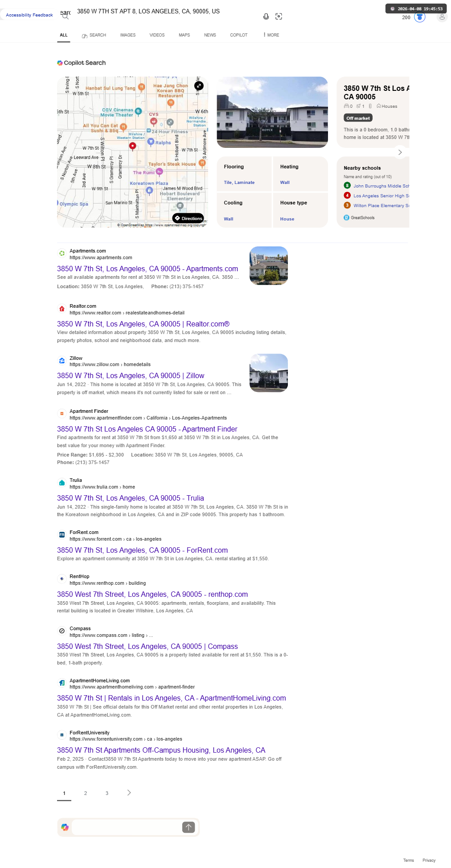Viewport: 451px width, 868px height.
Task: Open Apartments.com result thumbnail image
Action: [x=269, y=265]
